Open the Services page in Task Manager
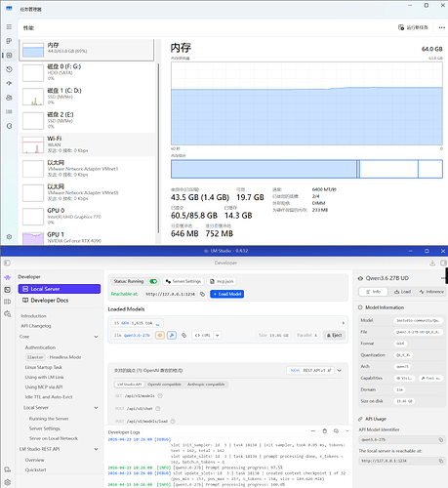 click(x=9, y=126)
